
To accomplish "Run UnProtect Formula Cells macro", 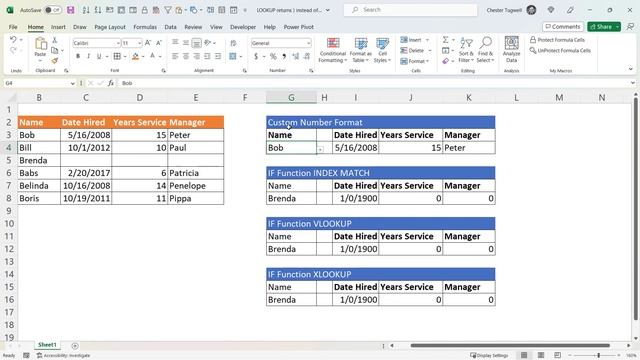I will point(560,50).
